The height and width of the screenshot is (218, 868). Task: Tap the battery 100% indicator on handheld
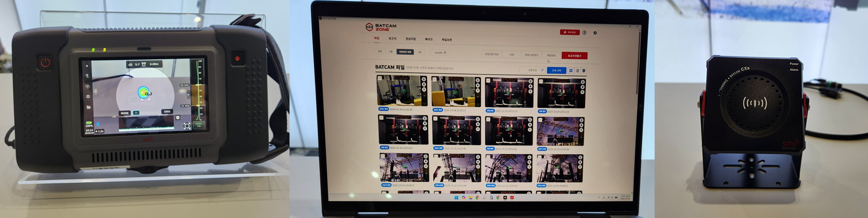pos(89,124)
